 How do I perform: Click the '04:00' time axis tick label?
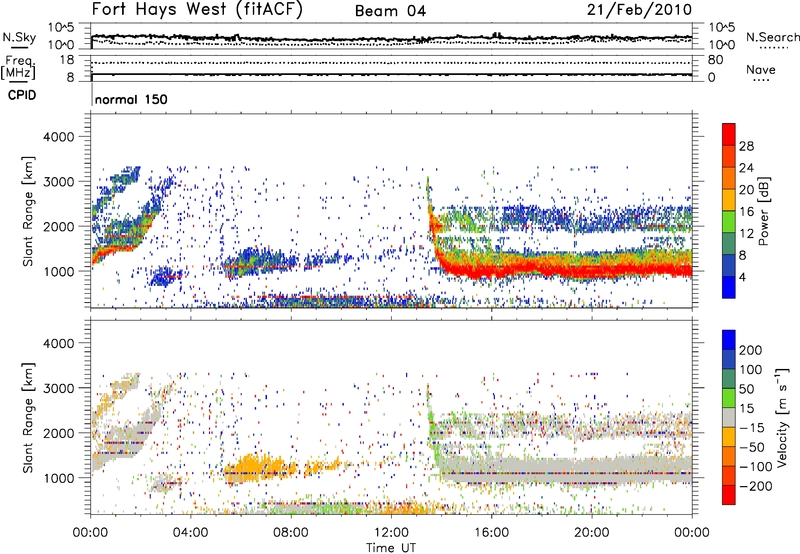tap(190, 533)
